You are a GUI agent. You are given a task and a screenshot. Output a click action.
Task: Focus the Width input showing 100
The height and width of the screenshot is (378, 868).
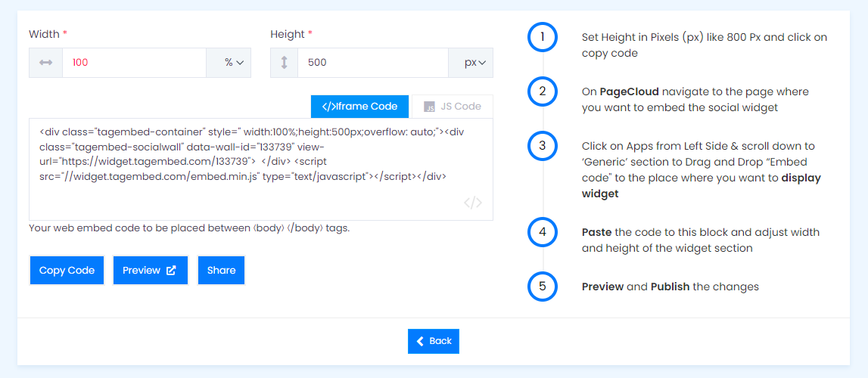point(135,63)
